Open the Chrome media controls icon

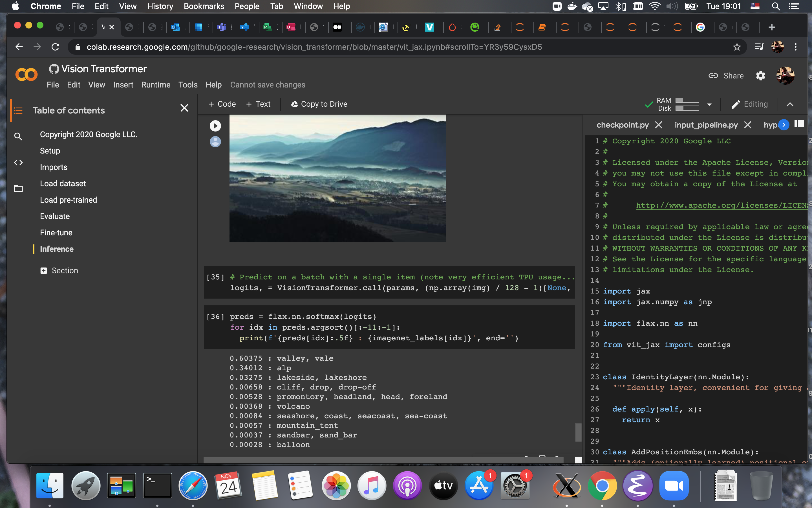tap(759, 47)
